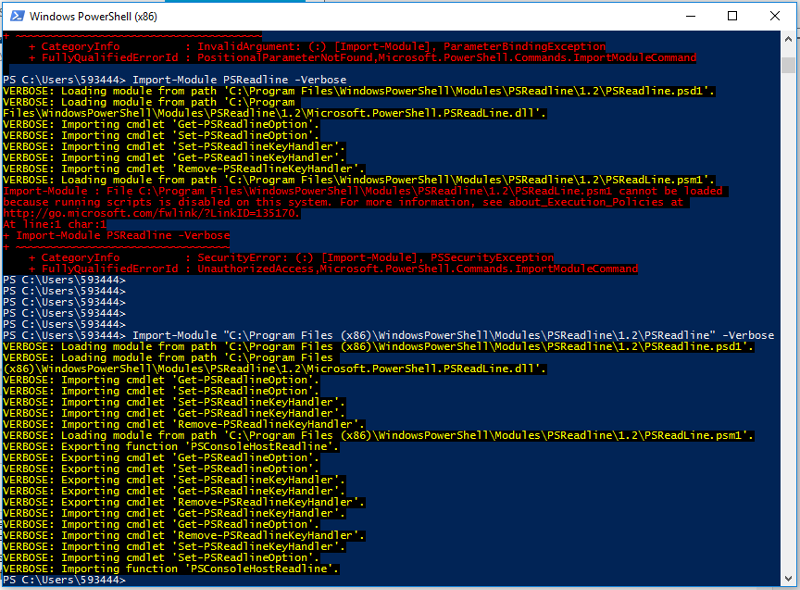The width and height of the screenshot is (800, 590).
Task: Minimize the Windows PowerShell window
Action: [x=684, y=15]
